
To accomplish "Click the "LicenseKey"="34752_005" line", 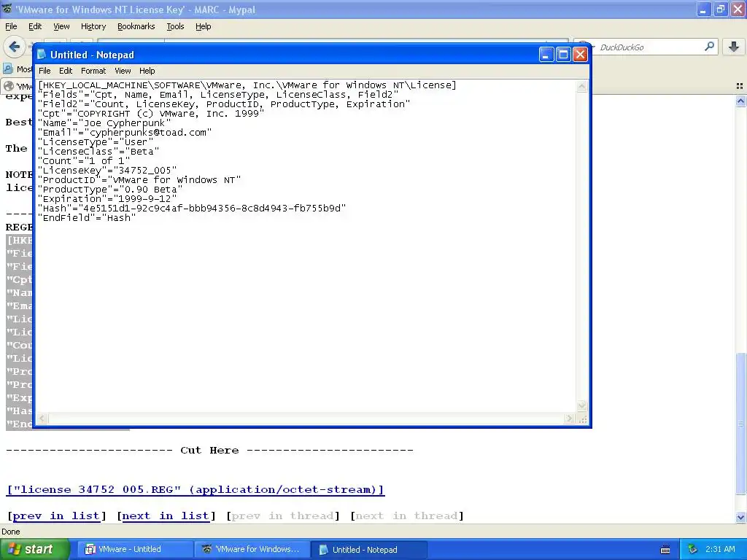I will click(x=107, y=171).
